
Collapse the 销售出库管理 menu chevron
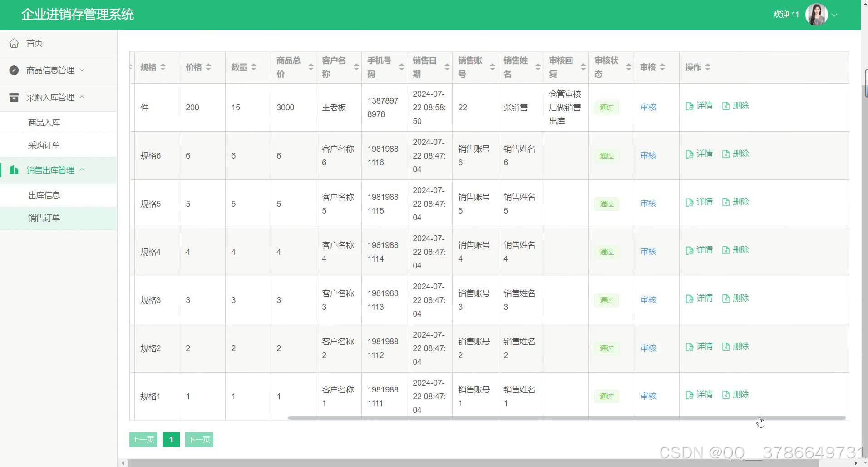(x=82, y=170)
